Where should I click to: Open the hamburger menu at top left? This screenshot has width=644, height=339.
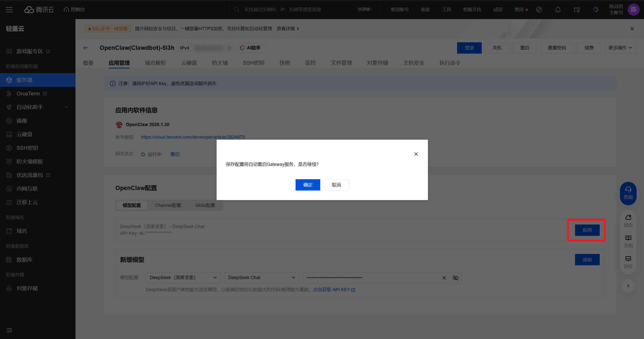tap(9, 10)
